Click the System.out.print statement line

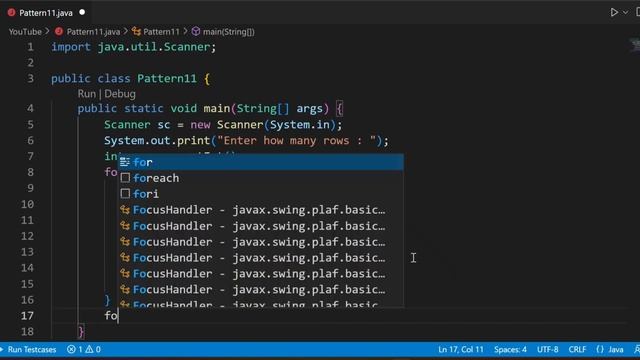[x=247, y=140]
